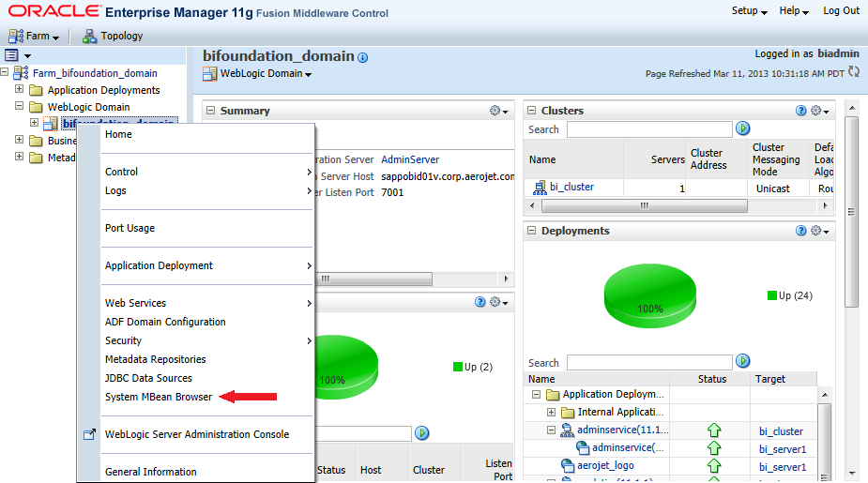Expand the bifoundation_domain tree node
This screenshot has height=483, width=868.
[x=35, y=122]
